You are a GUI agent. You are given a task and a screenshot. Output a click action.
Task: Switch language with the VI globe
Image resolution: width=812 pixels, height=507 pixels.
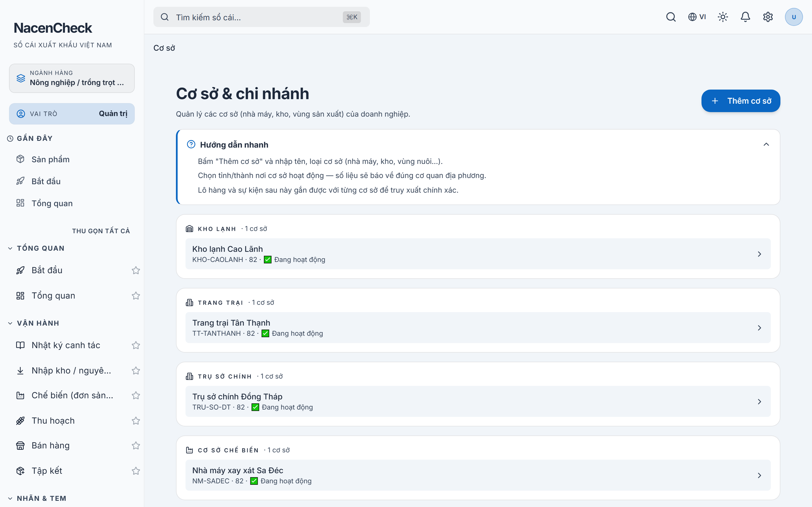click(x=697, y=17)
